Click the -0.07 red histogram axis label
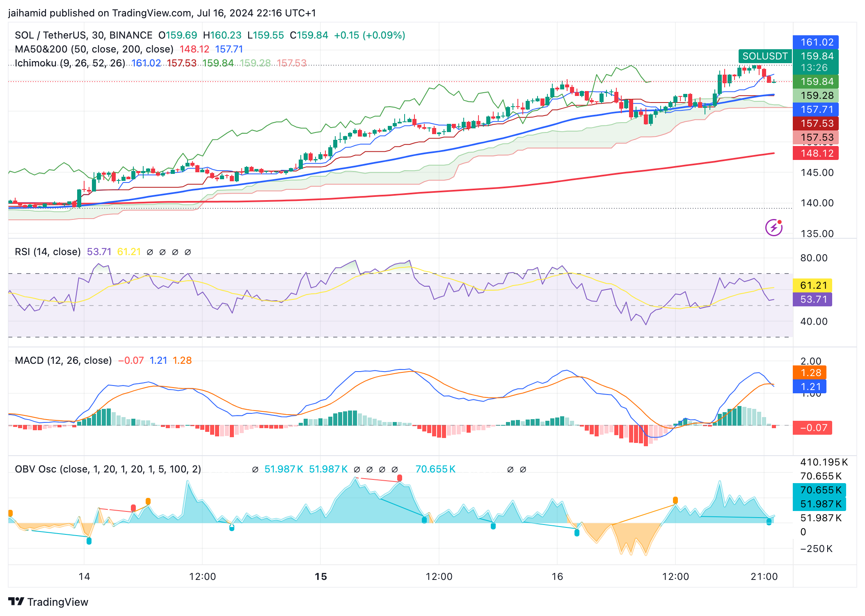The height and width of the screenshot is (616, 865). click(x=812, y=428)
